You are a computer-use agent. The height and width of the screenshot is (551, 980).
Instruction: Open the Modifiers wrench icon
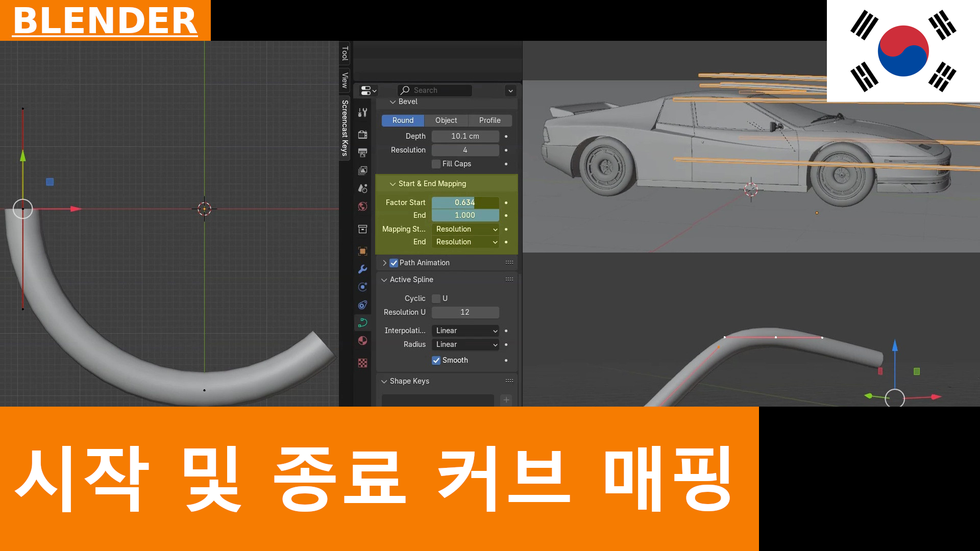363,269
